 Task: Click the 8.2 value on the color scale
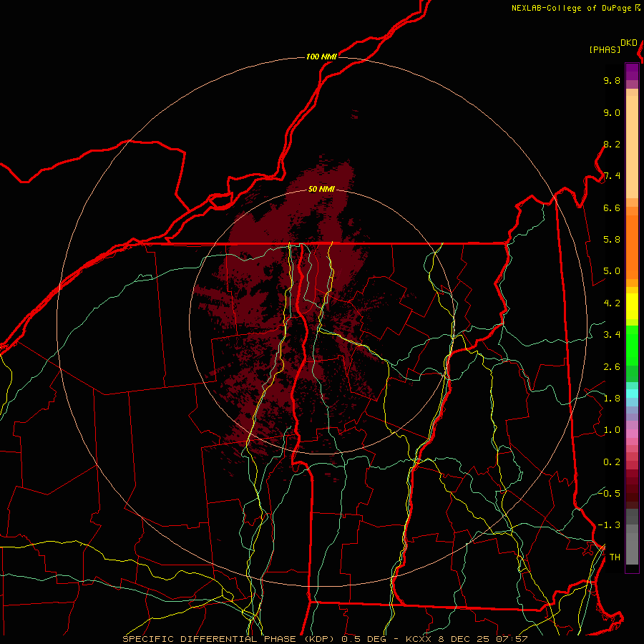(x=612, y=144)
